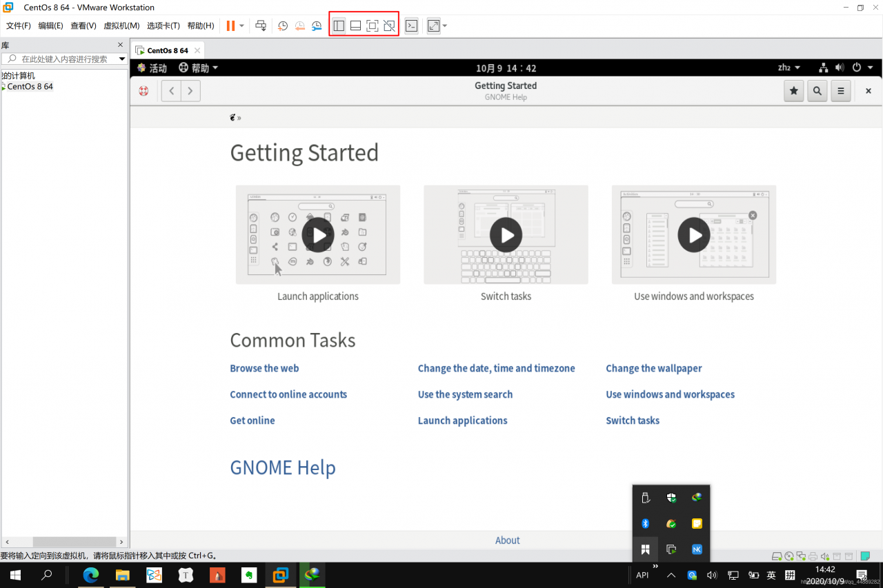The height and width of the screenshot is (588, 883).
Task: Click the hard disk device status icon
Action: click(777, 556)
